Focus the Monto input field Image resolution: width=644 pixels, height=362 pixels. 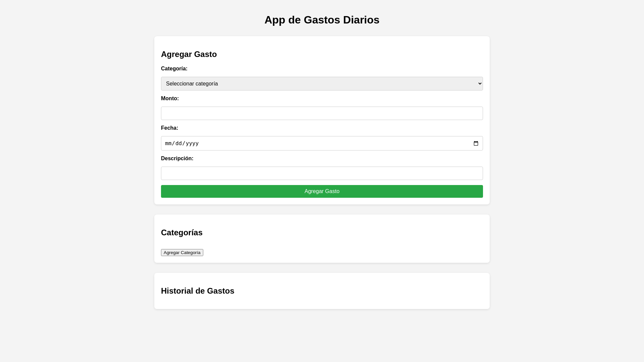coord(322,113)
